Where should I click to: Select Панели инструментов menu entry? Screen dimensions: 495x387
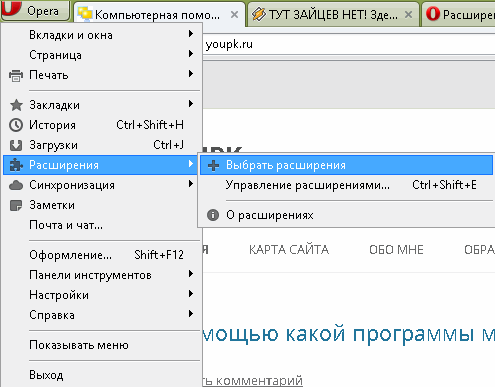tap(102, 275)
